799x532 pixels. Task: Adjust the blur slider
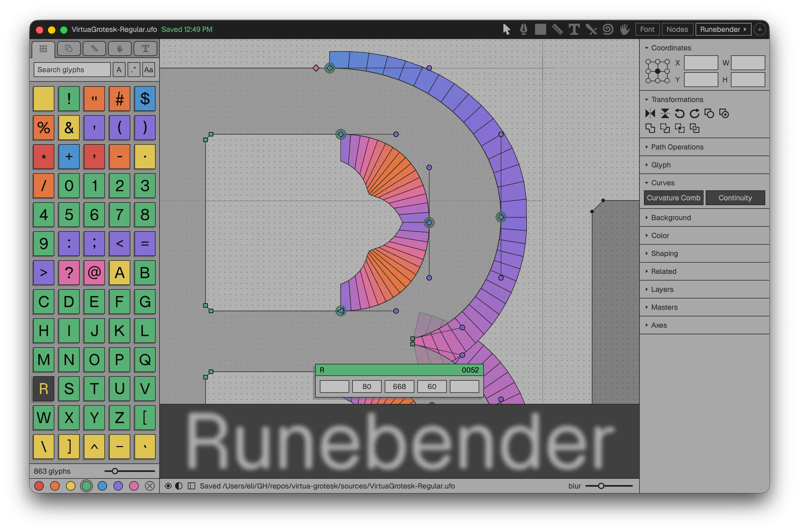point(609,486)
